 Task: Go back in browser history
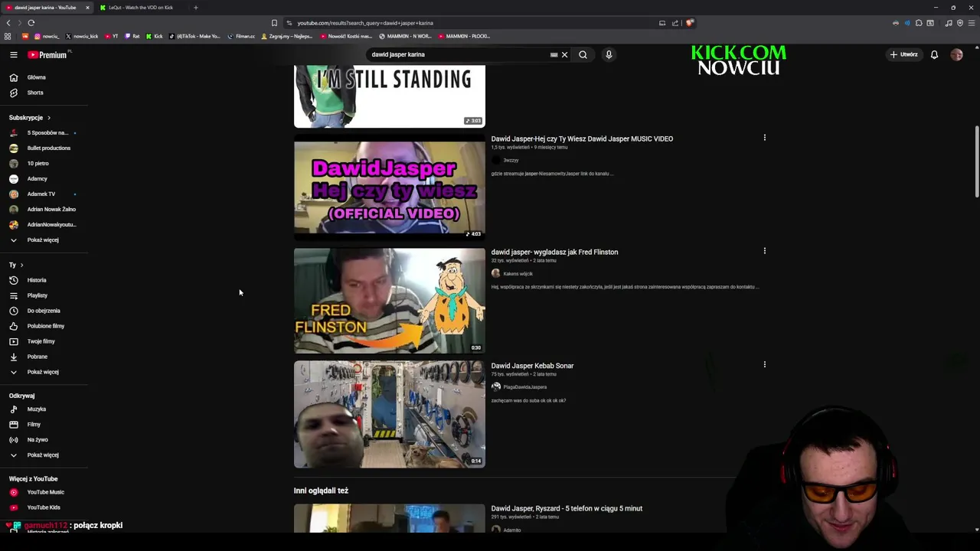coord(8,23)
